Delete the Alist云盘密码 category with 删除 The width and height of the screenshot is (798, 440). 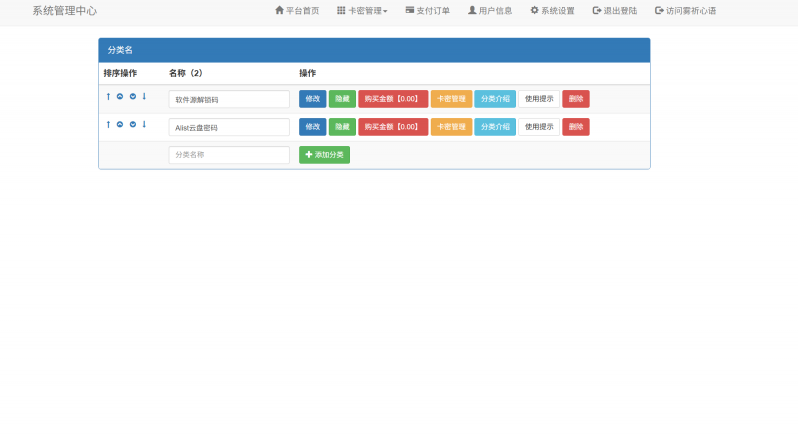tap(575, 127)
